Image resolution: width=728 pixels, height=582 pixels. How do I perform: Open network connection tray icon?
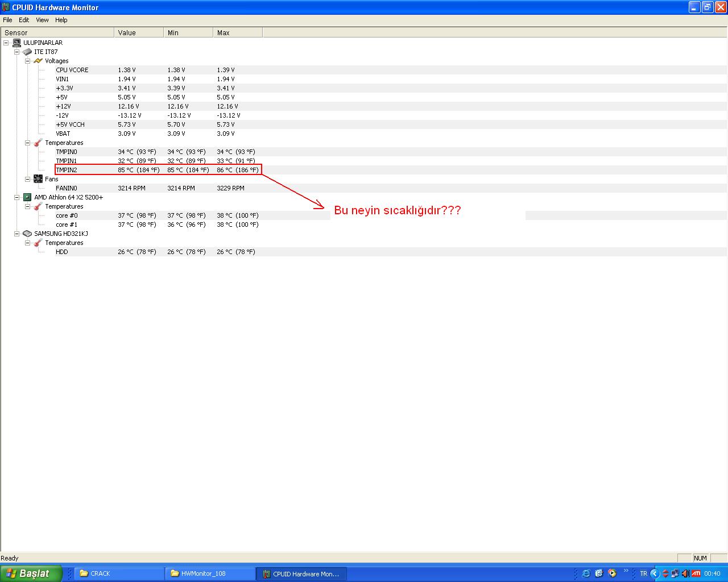tap(675, 573)
